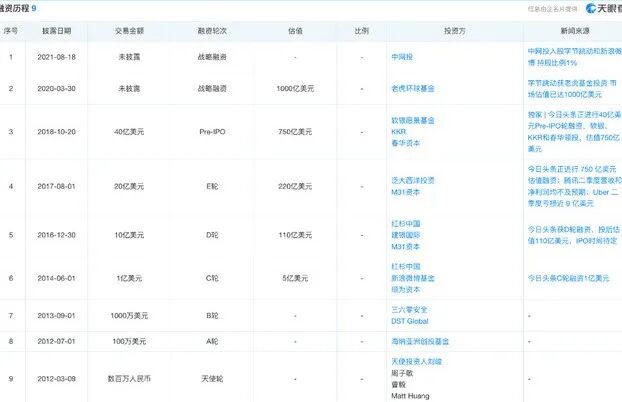
Task: Open the 天使投资人刘峻 investor link
Action: pos(416,362)
